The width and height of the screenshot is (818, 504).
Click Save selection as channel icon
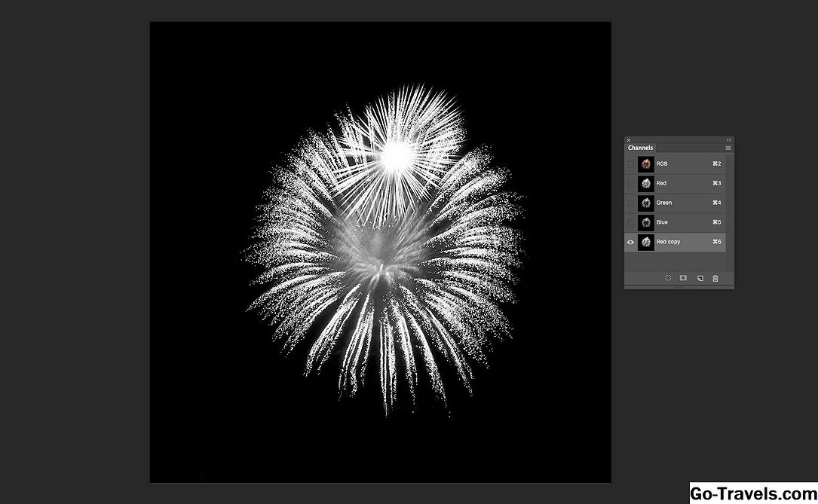683,278
